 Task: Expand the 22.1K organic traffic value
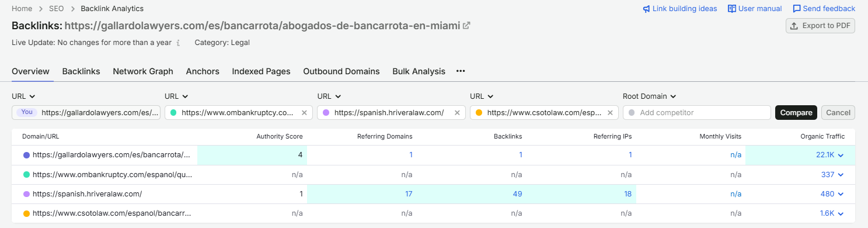point(841,155)
